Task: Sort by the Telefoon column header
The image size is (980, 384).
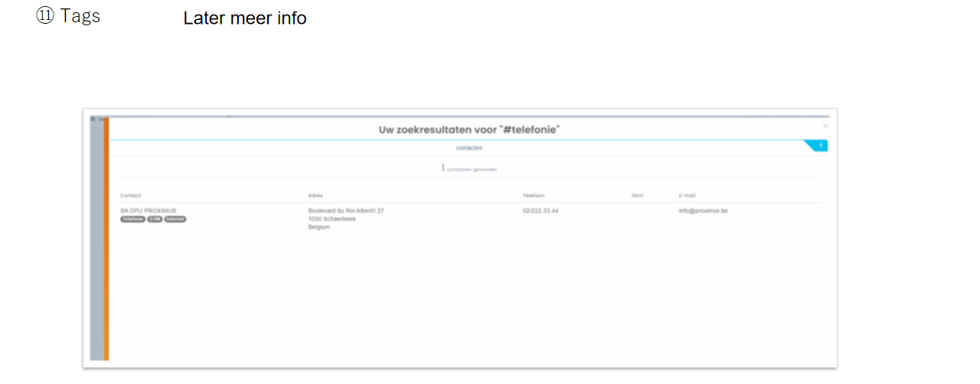Action: pyautogui.click(x=534, y=195)
